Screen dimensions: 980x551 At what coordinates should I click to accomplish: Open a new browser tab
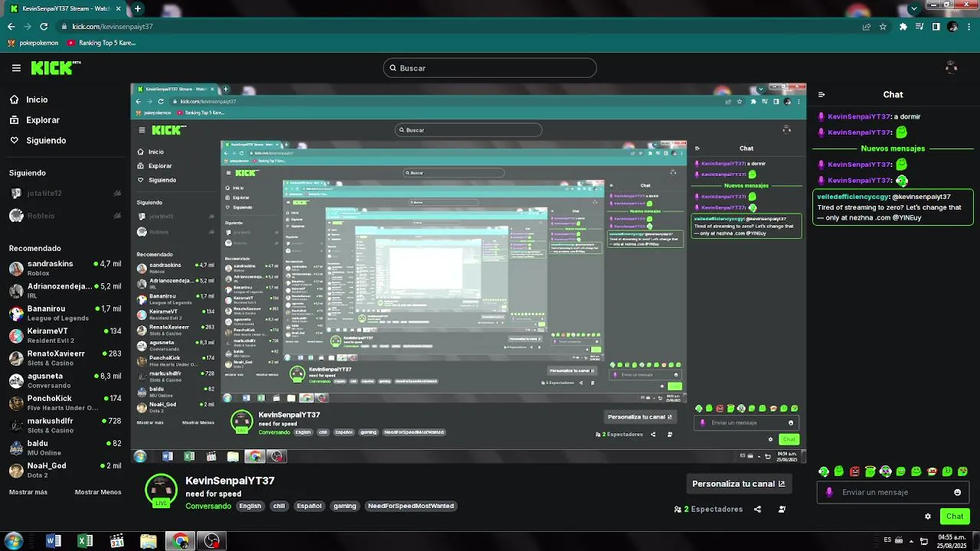coord(137,8)
